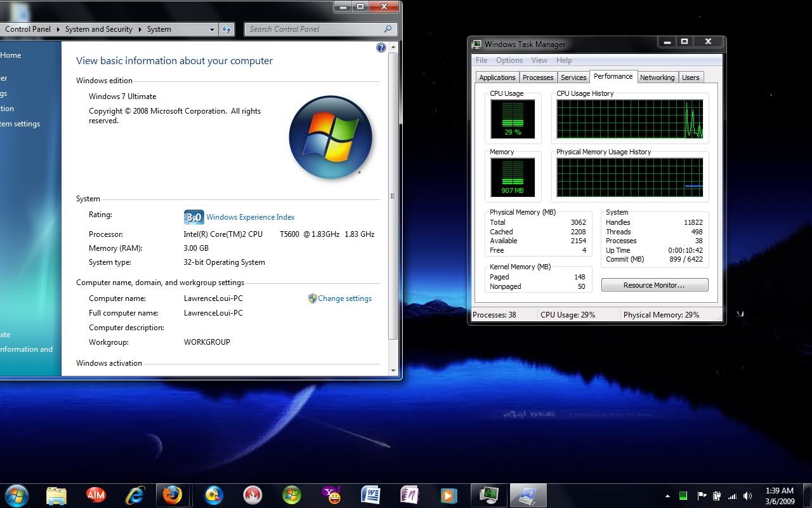This screenshot has height=508, width=812.
Task: Open Yahoo Messenger taskbar icon
Action: (331, 495)
